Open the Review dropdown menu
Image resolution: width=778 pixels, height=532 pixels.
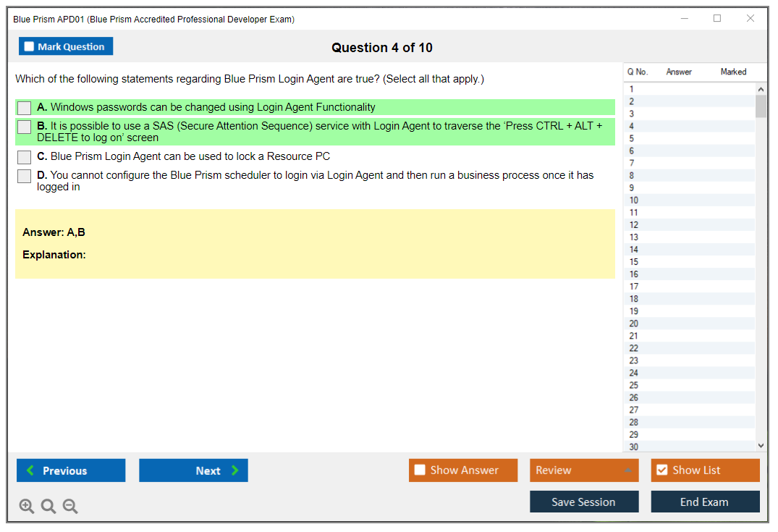(584, 470)
